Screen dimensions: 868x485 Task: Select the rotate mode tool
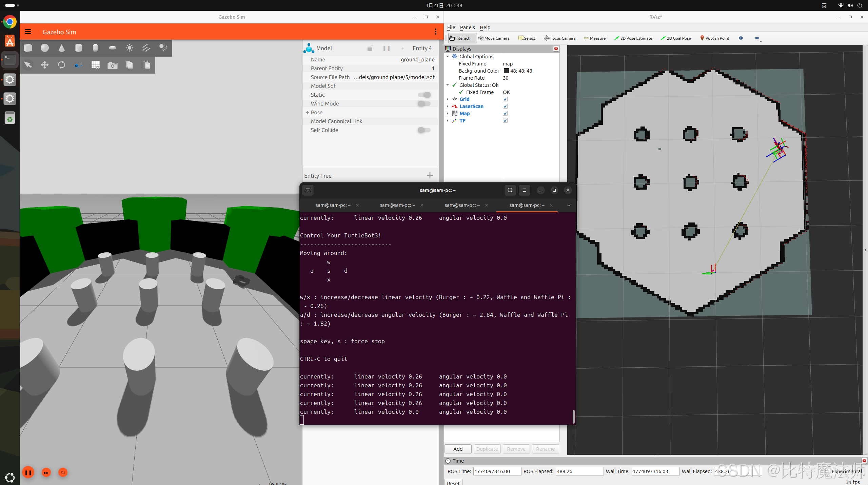point(61,65)
